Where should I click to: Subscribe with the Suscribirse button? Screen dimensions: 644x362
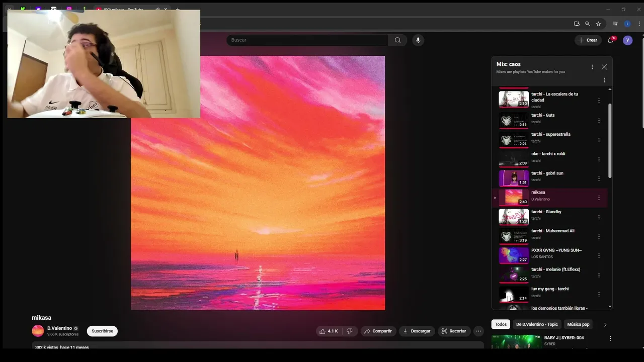(x=102, y=331)
